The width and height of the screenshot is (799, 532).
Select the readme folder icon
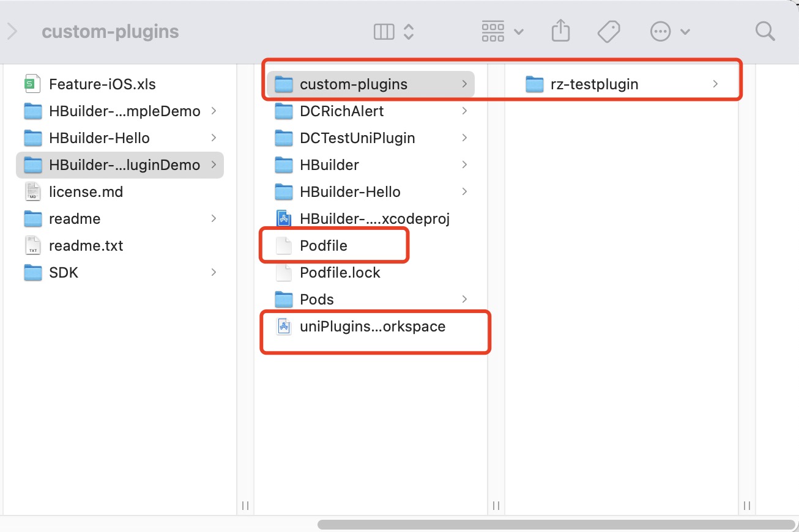[x=33, y=218]
